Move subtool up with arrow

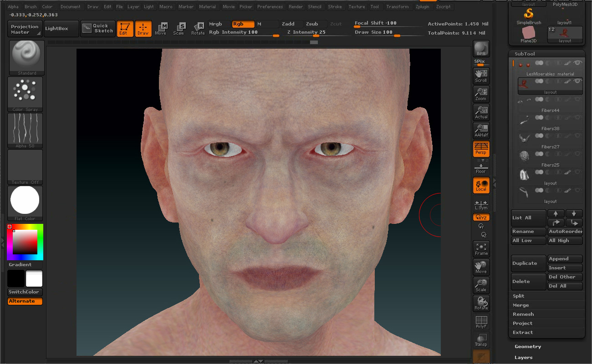[556, 213]
